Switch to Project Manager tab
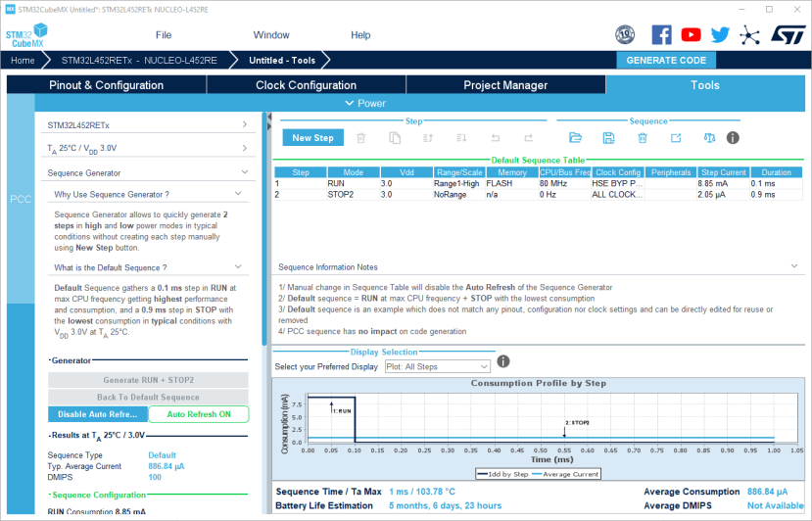This screenshot has height=521, width=812. pyautogui.click(x=505, y=85)
